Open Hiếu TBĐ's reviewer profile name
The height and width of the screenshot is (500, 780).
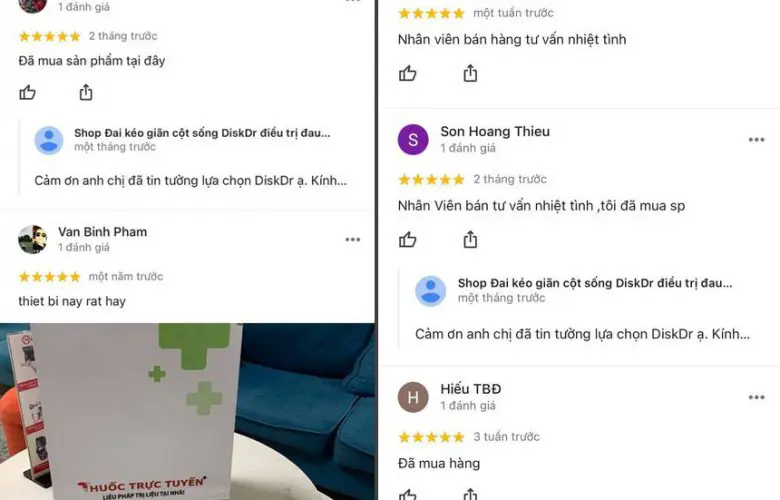coord(471,389)
